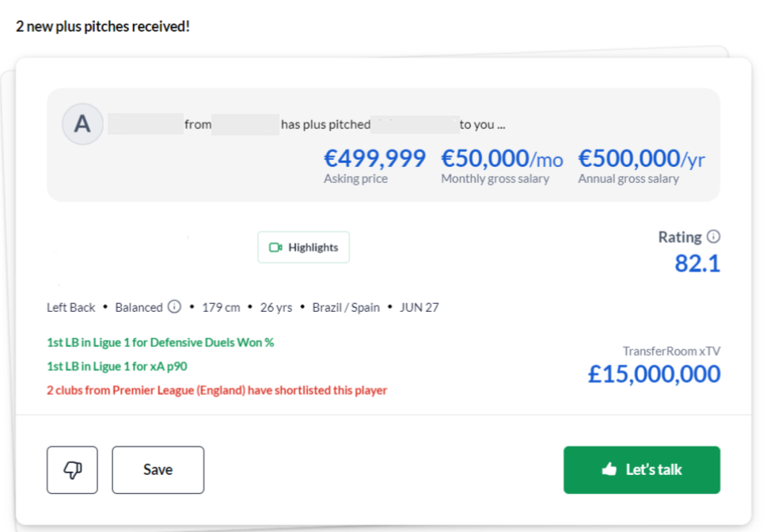
Task: Start conversation with Let's talk button
Action: tap(642, 469)
